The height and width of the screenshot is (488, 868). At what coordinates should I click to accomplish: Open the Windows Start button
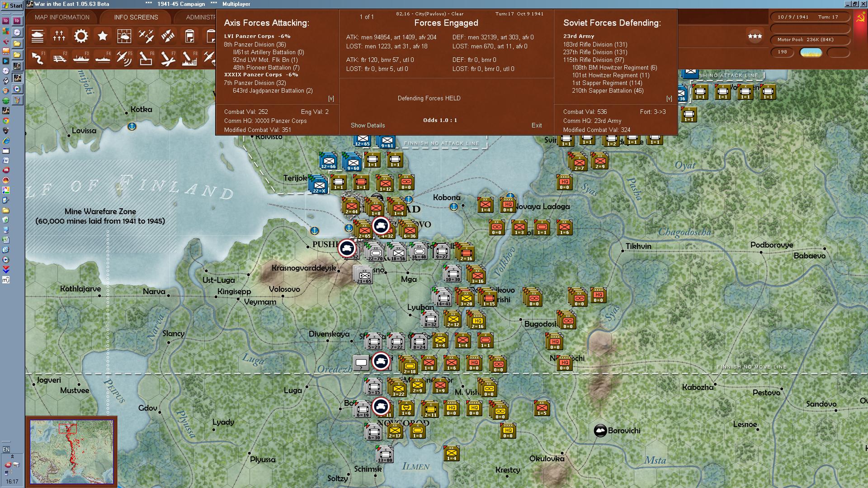coord(12,5)
